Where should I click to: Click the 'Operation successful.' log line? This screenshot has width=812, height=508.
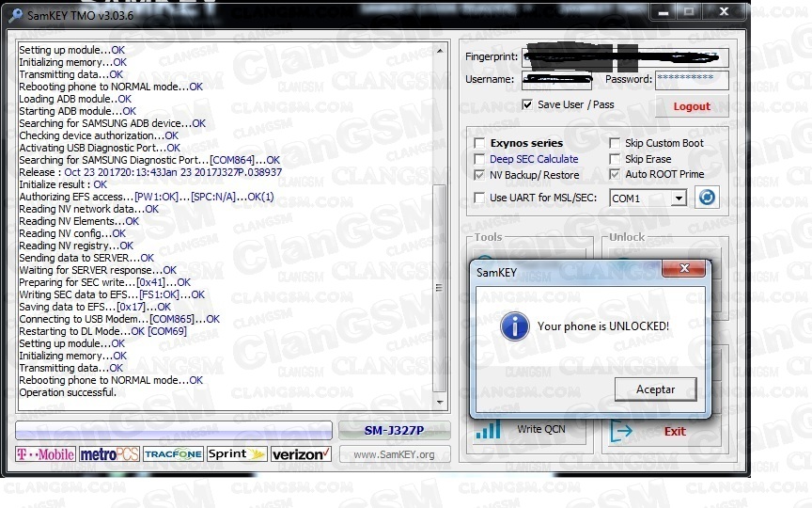(x=68, y=392)
